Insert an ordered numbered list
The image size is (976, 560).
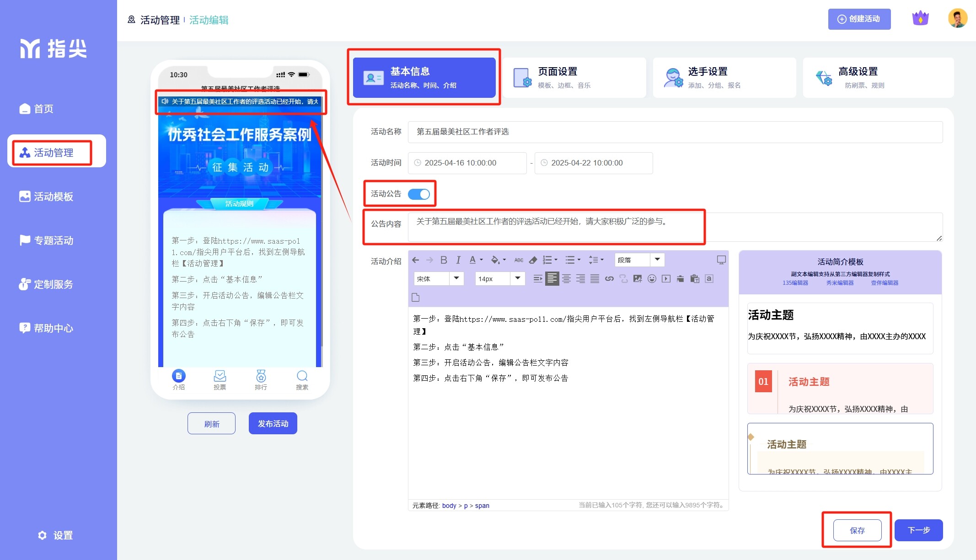(x=547, y=260)
